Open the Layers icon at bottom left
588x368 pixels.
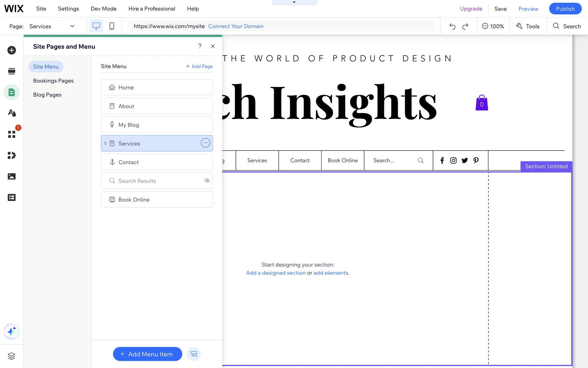pos(12,356)
